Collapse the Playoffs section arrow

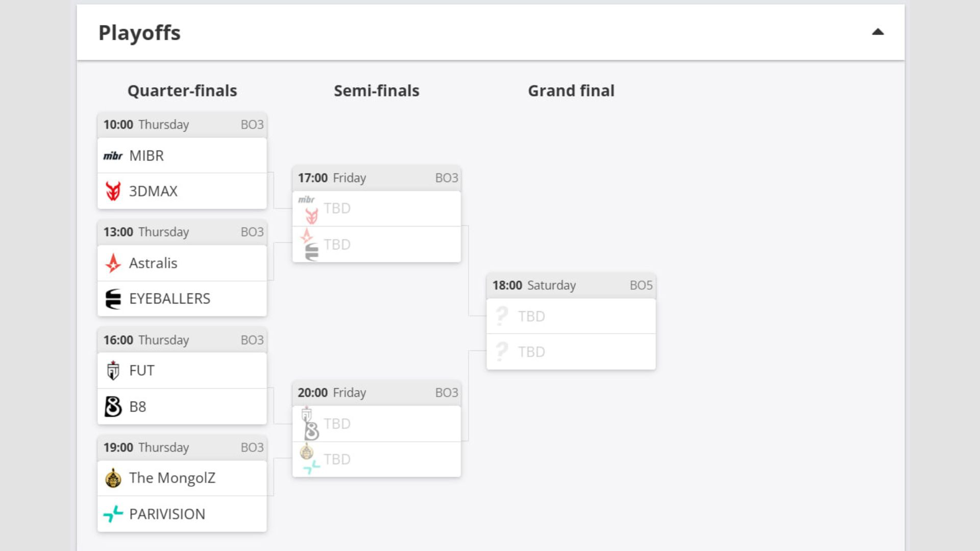[x=877, y=32]
